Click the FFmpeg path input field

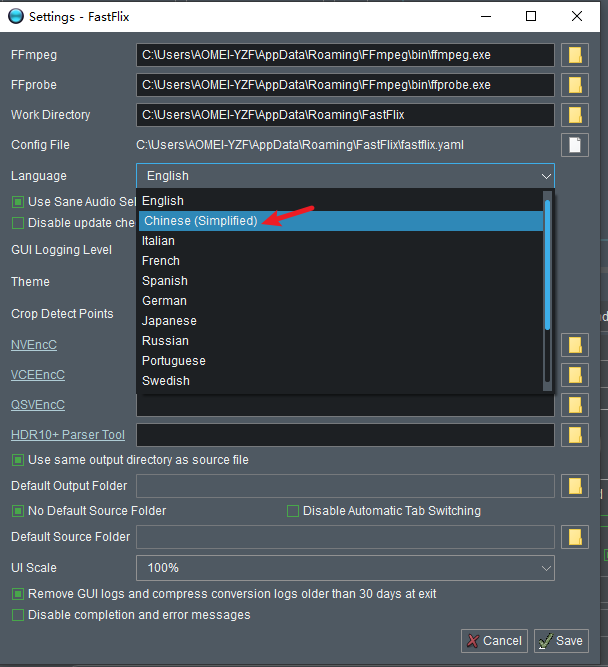pyautogui.click(x=345, y=55)
